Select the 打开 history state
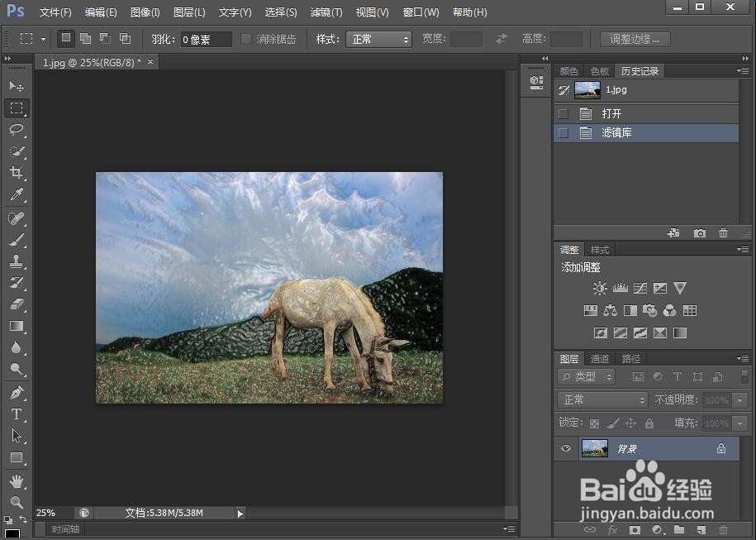 646,114
